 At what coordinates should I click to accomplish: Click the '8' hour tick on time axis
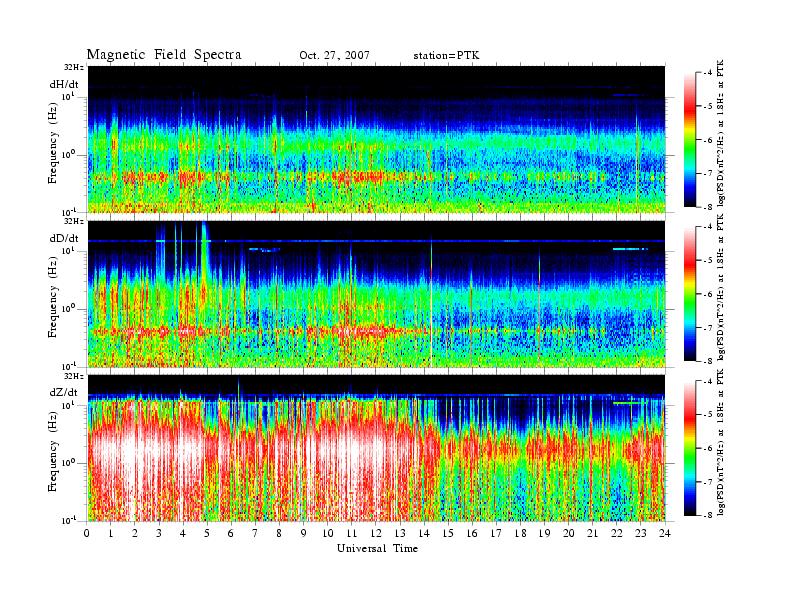point(279,534)
